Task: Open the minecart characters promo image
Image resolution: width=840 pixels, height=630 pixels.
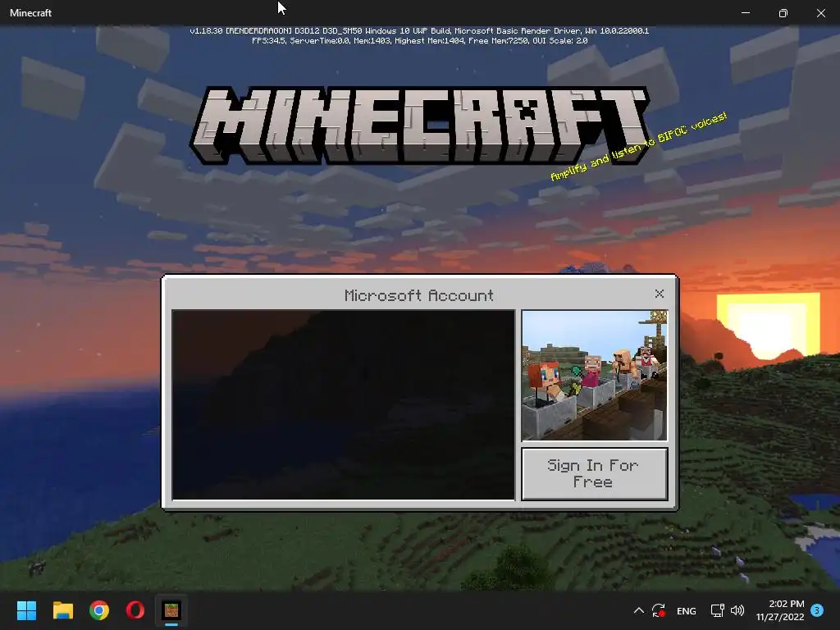Action: click(594, 375)
